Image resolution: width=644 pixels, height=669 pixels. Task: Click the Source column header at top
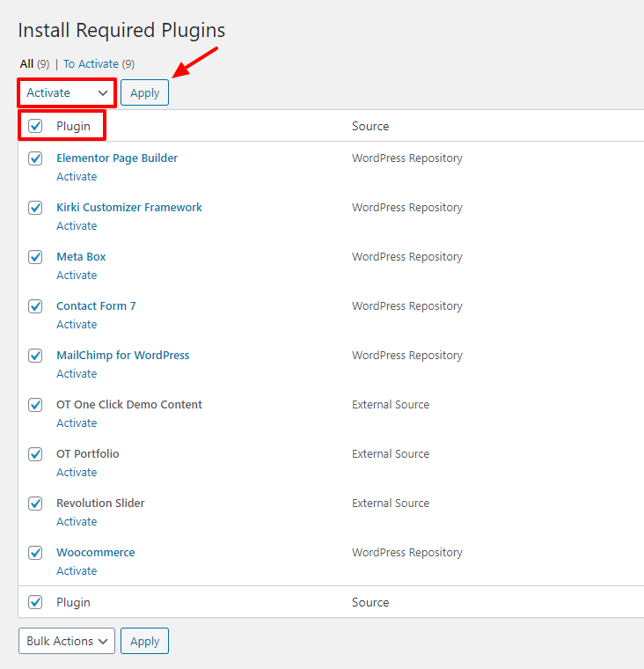370,126
